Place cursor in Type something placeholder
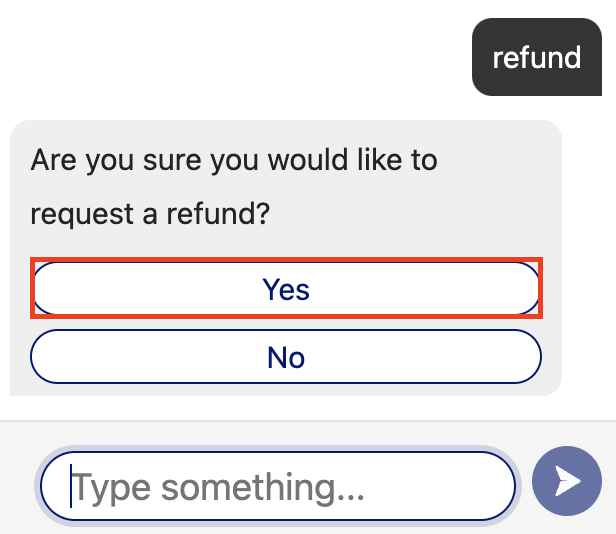This screenshot has width=616, height=534. [220, 487]
